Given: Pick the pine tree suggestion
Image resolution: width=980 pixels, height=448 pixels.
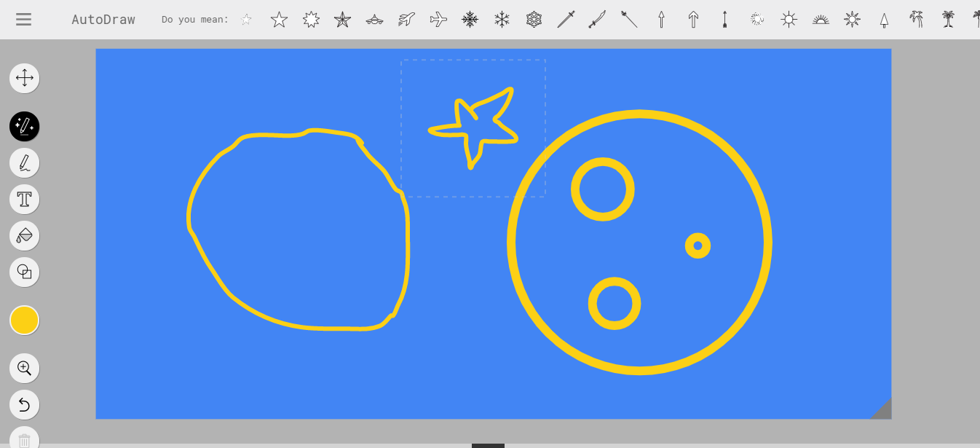Looking at the screenshot, I should 884,20.
